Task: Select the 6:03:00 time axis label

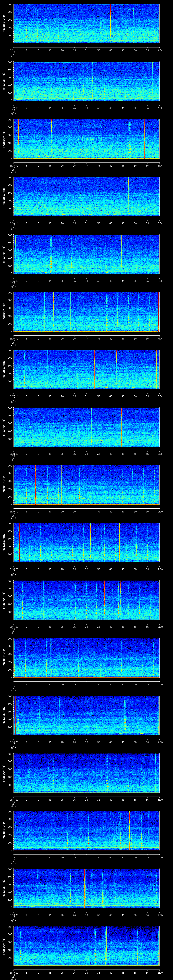Action: tap(14, 165)
